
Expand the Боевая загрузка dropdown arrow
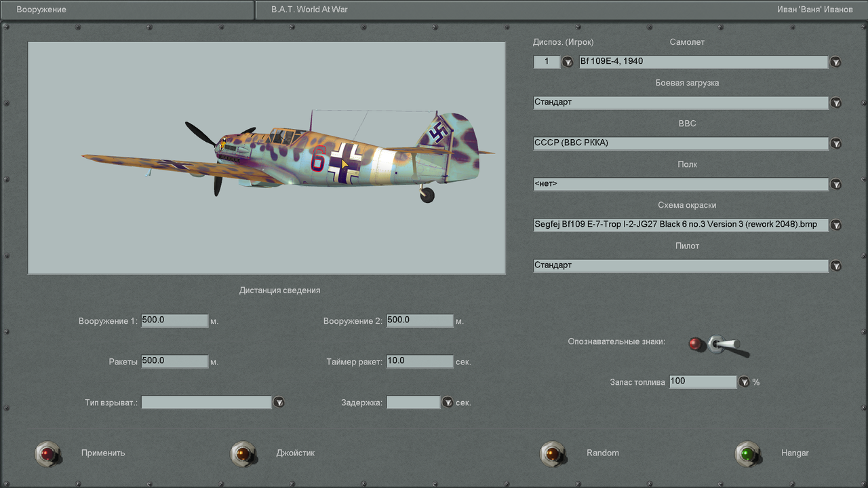point(836,102)
